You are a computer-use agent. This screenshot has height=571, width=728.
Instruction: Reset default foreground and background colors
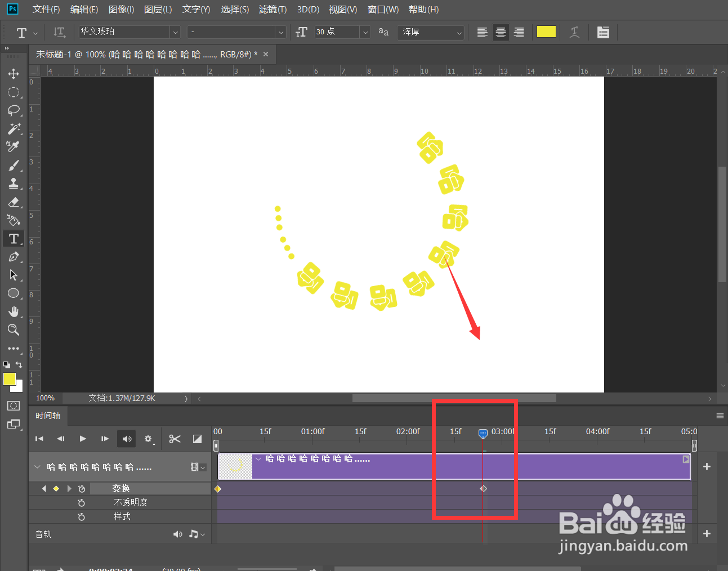(7, 365)
